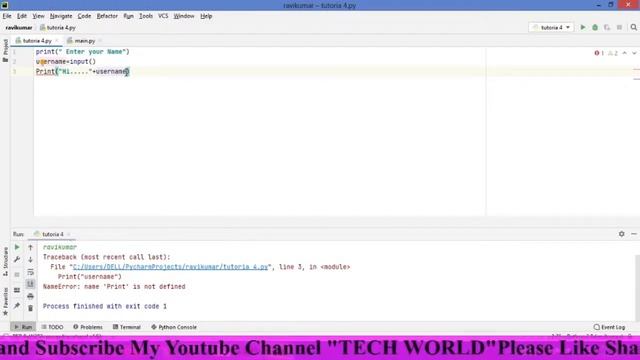Toggle scroll to end of console
This screenshot has width=640, height=360.
31,284
